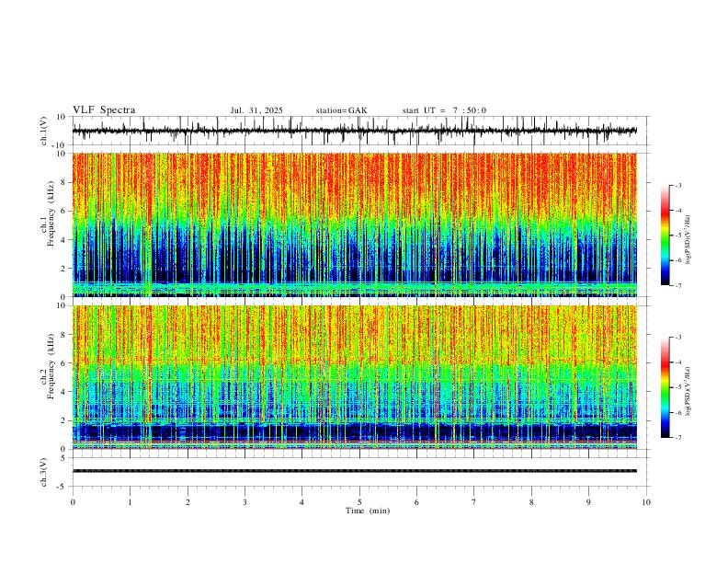Click Time axis tick label 8
Screen dimensions: 728x563
point(531,502)
